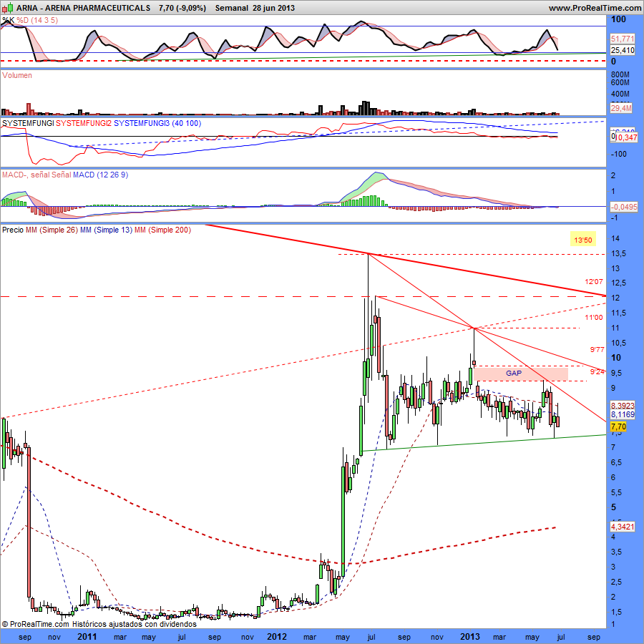
Task: Click the MM (Simple 26) moving average label
Action: pyautogui.click(x=52, y=230)
